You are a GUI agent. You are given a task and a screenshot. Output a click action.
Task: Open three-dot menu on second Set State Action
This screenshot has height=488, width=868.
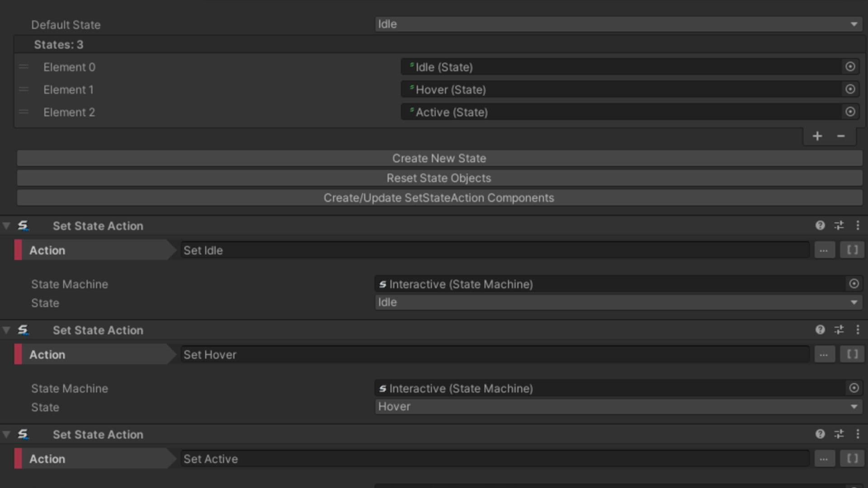(x=859, y=330)
